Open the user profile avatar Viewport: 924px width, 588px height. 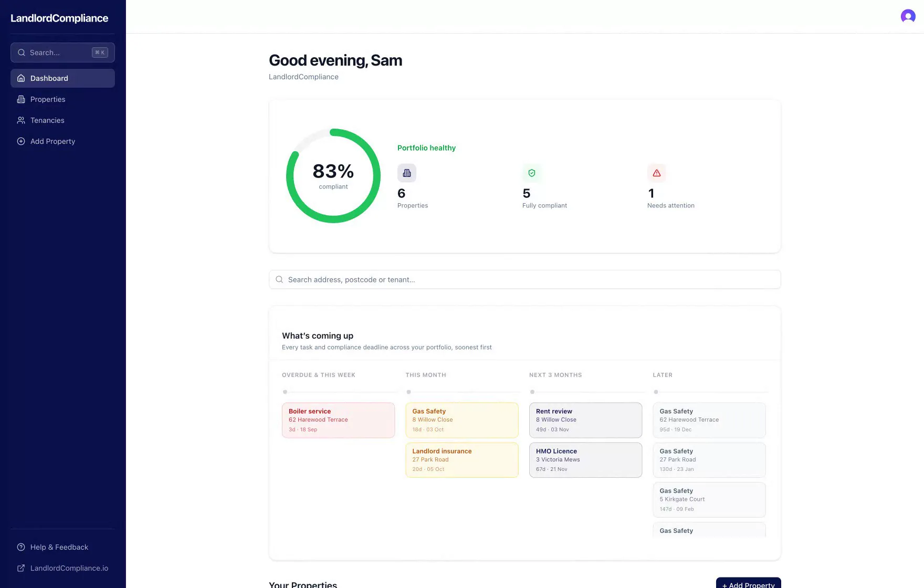tap(908, 16)
